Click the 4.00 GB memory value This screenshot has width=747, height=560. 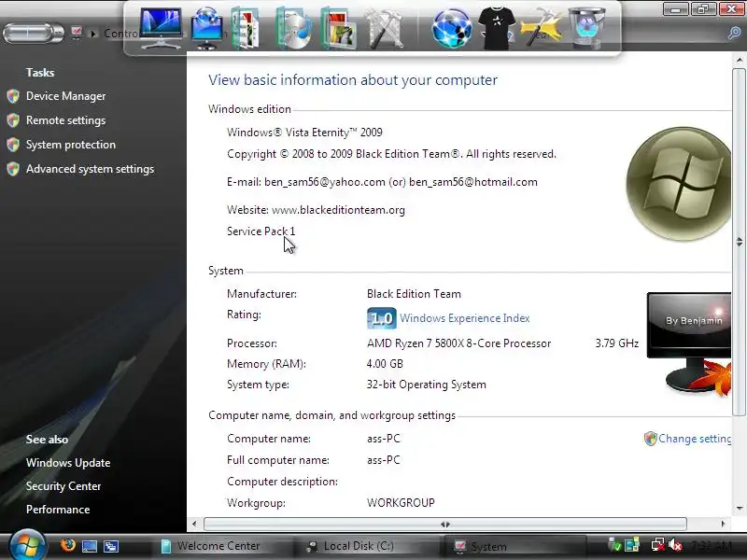[x=385, y=364]
